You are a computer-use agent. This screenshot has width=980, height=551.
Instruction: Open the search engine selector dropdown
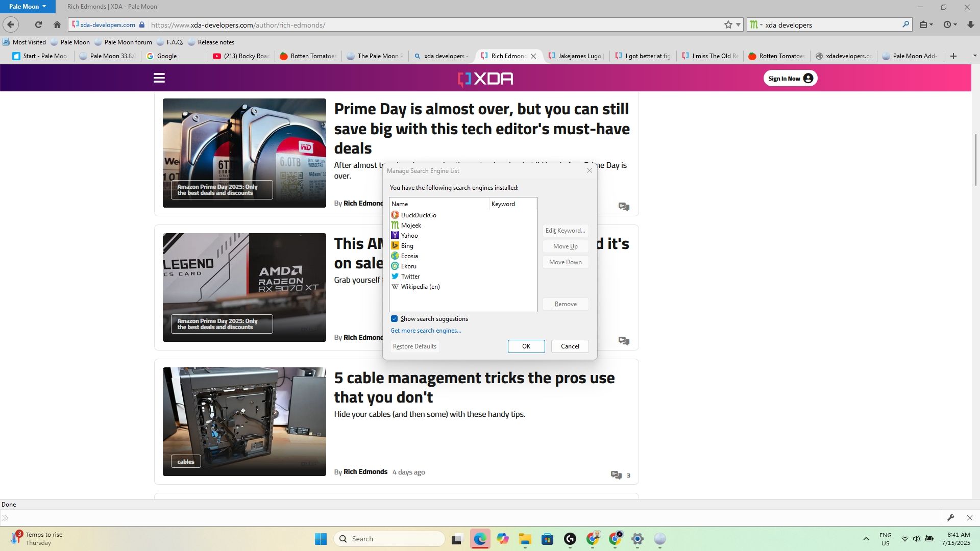756,24
